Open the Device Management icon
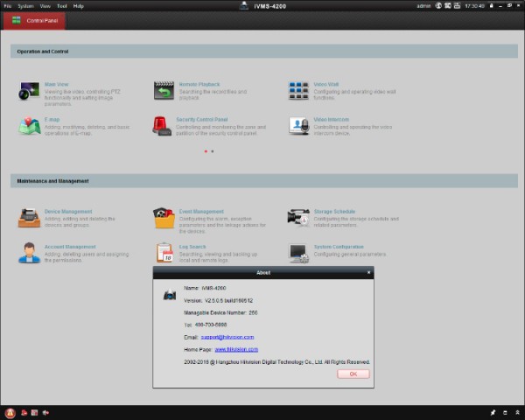The width and height of the screenshot is (525, 420). pos(29,218)
